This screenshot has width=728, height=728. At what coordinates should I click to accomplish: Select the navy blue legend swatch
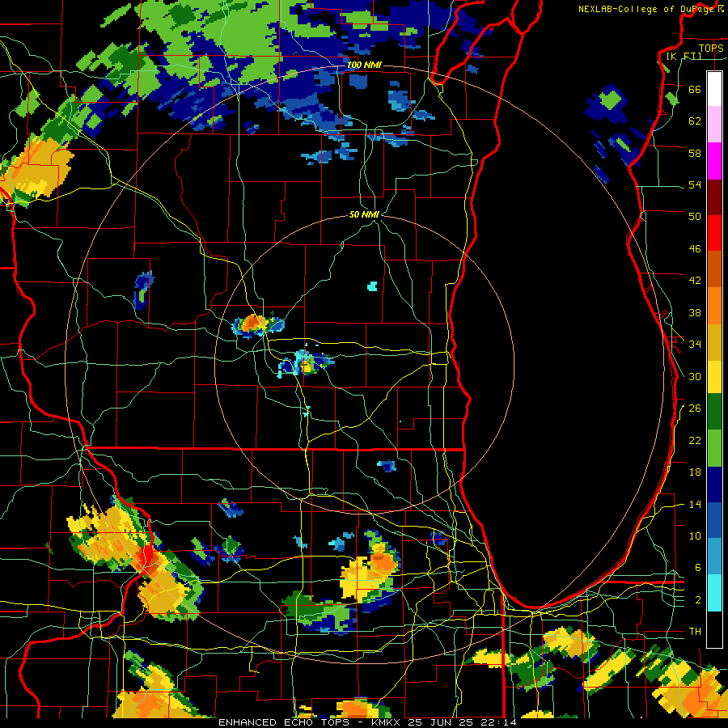pyautogui.click(x=714, y=485)
